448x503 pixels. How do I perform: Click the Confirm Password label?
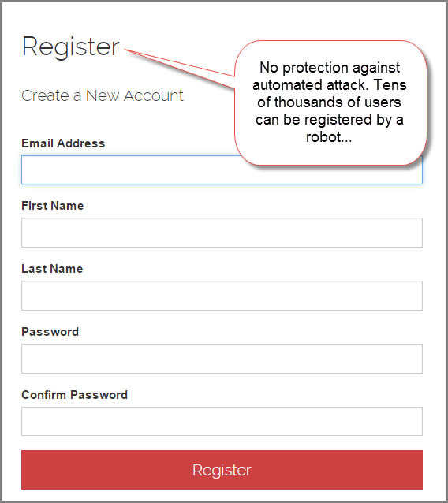(74, 395)
